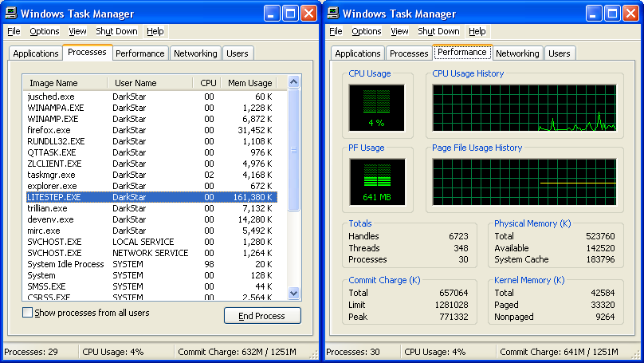This screenshot has height=363, width=644.
Task: Open Options menu in left Task Manager
Action: 45,31
